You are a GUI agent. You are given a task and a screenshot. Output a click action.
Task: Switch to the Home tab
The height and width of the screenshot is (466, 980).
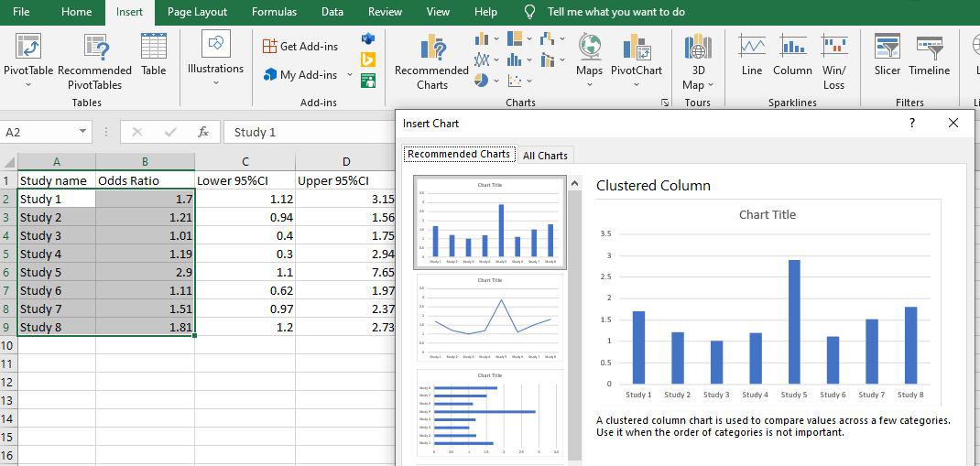point(76,12)
